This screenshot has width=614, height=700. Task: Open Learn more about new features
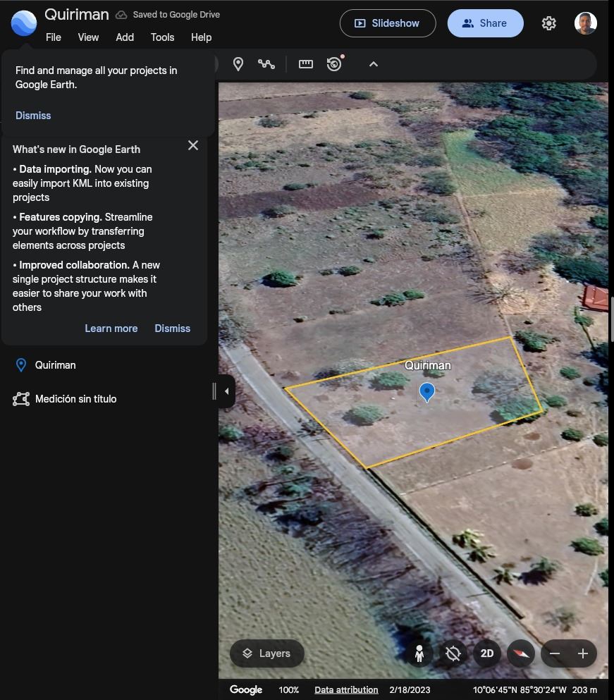click(x=111, y=328)
